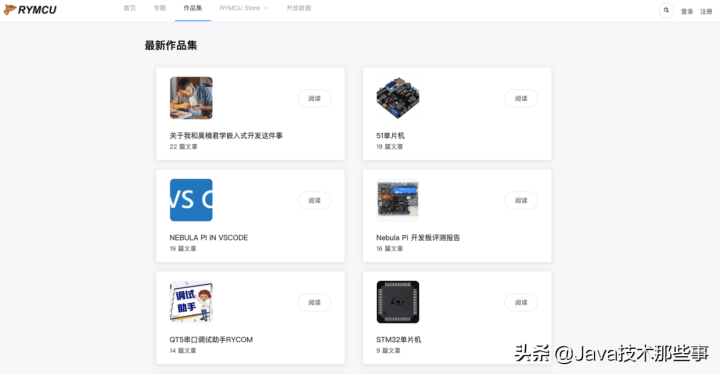Open title STM32单片机
Viewport: 720px width, 374px height.
coord(399,340)
